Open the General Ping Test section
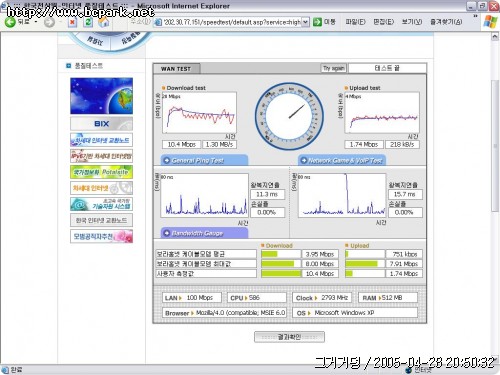Viewport: 500px width, 375px height. coord(204,160)
